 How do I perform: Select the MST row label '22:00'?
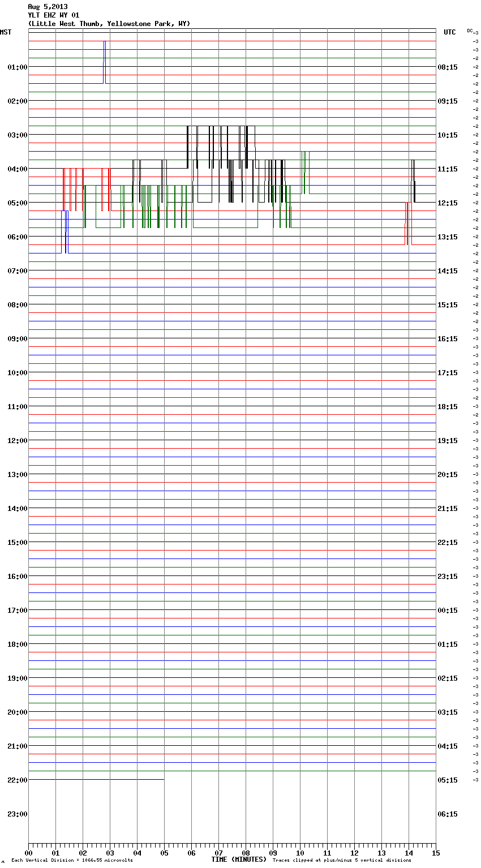pos(18,780)
